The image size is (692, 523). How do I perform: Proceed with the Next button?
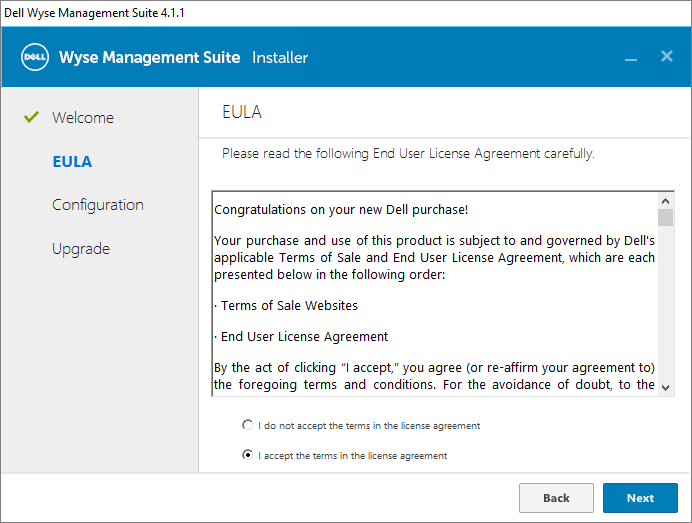click(x=640, y=498)
